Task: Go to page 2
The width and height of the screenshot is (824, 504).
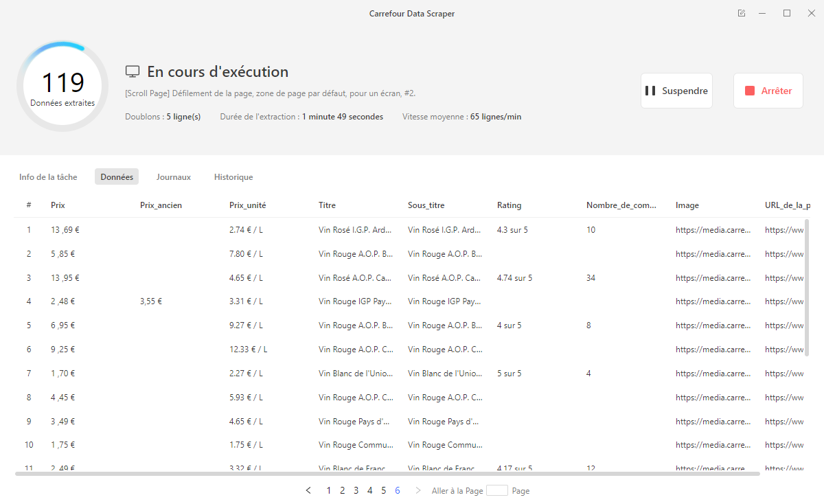Action: (343, 490)
